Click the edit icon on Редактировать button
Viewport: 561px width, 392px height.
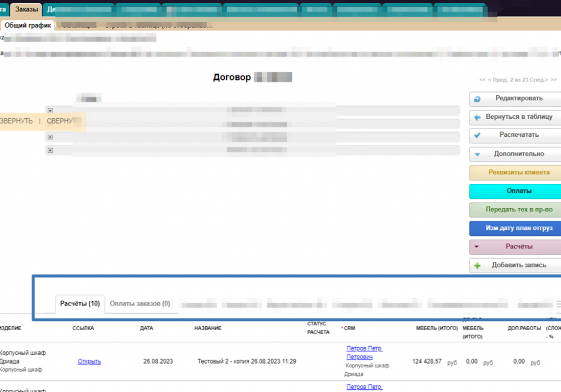(477, 99)
